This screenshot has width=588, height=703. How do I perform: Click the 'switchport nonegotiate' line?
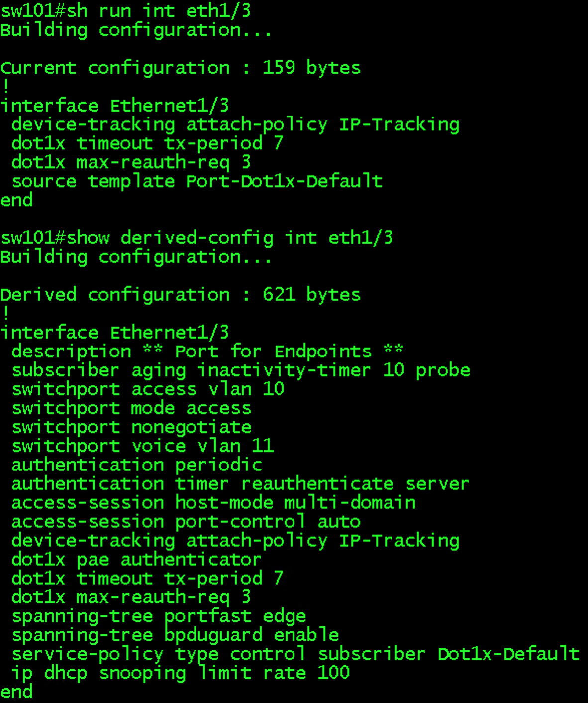tap(131, 427)
